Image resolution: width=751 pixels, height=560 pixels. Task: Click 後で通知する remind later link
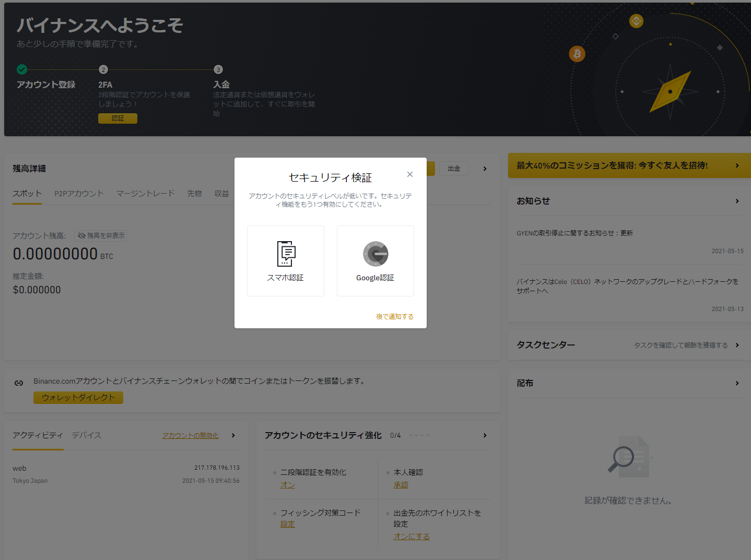[395, 317]
